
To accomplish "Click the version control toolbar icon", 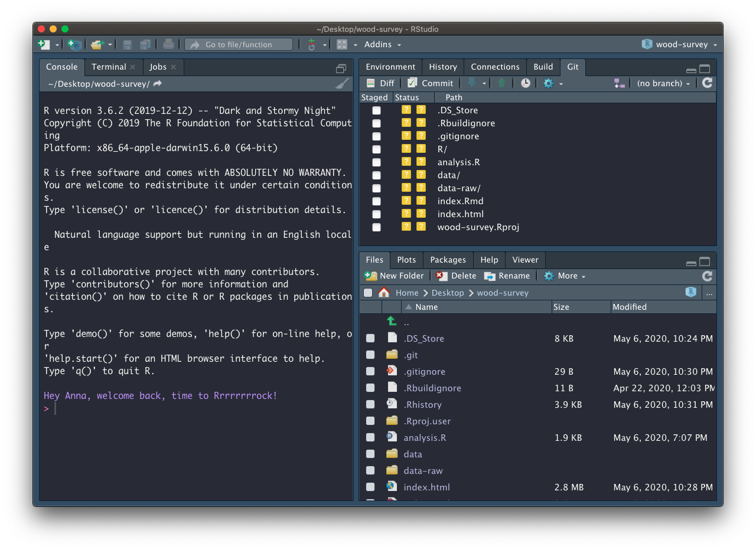I will [x=312, y=44].
